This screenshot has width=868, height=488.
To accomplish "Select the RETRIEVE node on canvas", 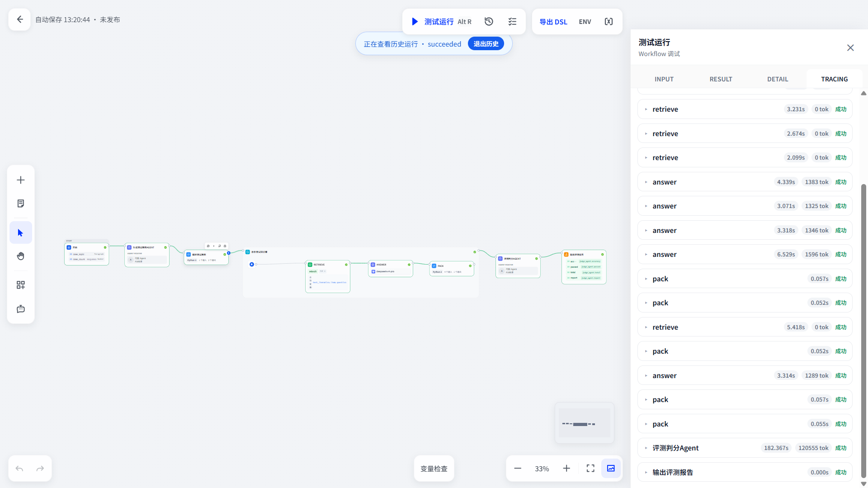I will click(x=328, y=276).
